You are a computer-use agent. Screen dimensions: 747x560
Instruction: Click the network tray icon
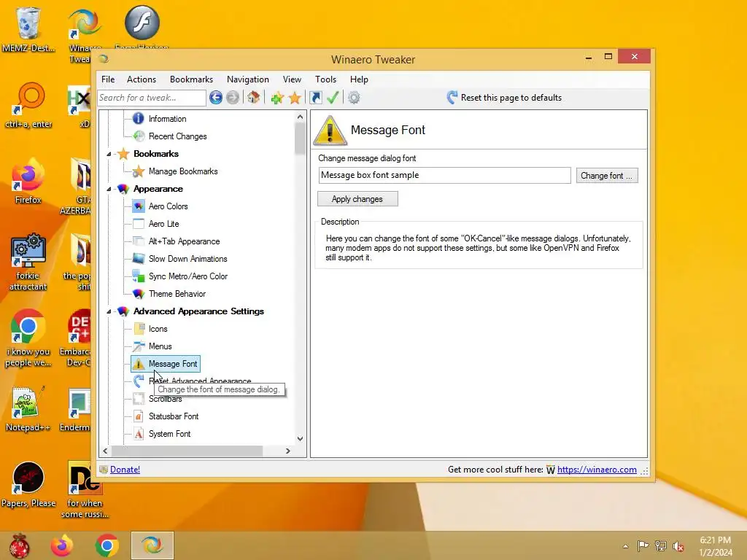[661, 545]
